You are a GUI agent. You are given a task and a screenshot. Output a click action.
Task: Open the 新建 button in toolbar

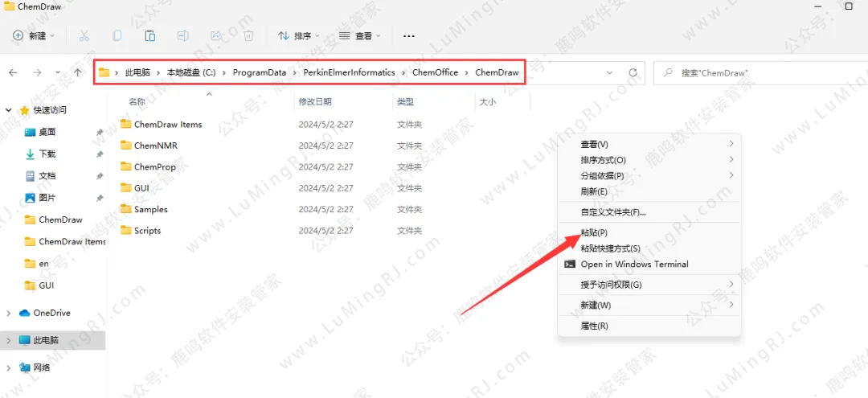tap(34, 36)
